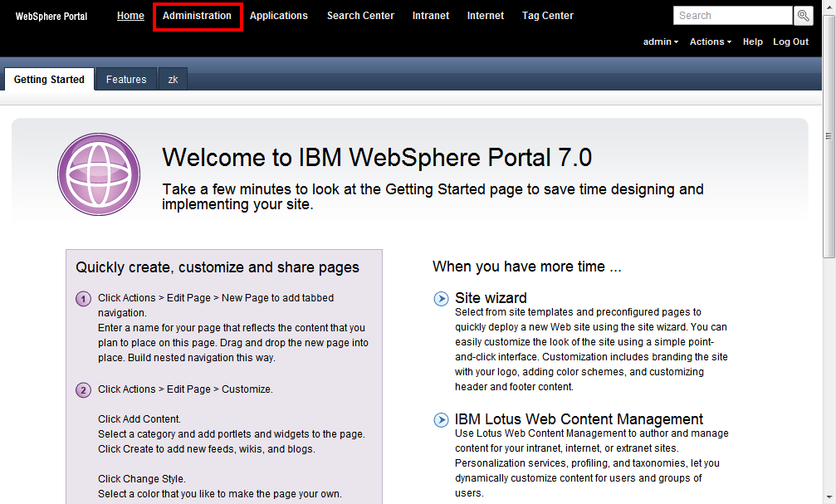The height and width of the screenshot is (504, 836).
Task: Open the Search Center menu item
Action: (360, 16)
